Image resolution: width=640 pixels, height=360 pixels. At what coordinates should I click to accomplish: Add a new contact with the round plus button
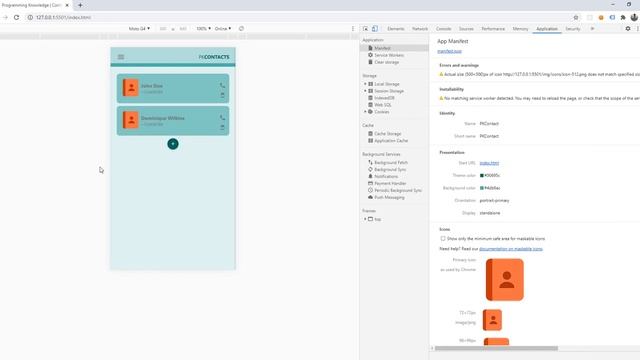point(173,144)
